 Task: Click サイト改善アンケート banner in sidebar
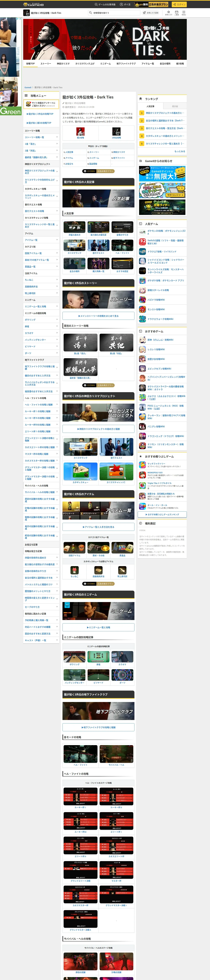coord(41,104)
